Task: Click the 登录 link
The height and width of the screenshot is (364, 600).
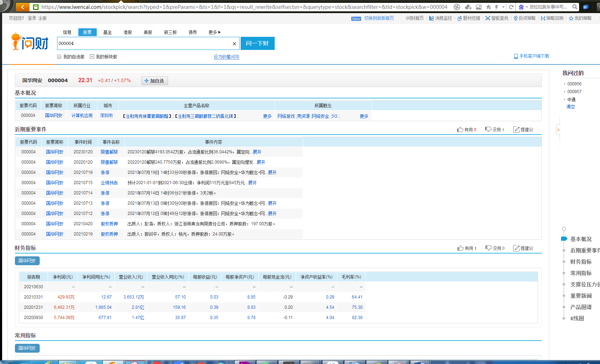Action: tap(32, 18)
